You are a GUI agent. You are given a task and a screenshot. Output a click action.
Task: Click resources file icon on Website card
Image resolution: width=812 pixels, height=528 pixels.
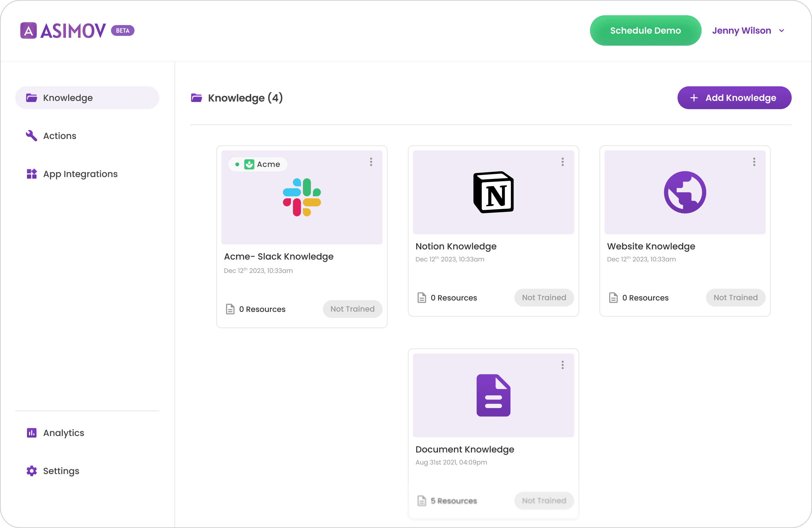tap(613, 298)
